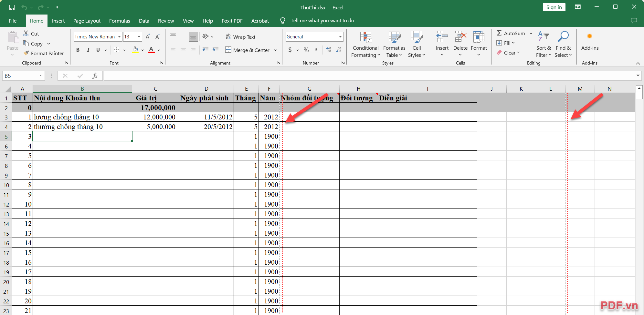Increase decimal places

329,50
